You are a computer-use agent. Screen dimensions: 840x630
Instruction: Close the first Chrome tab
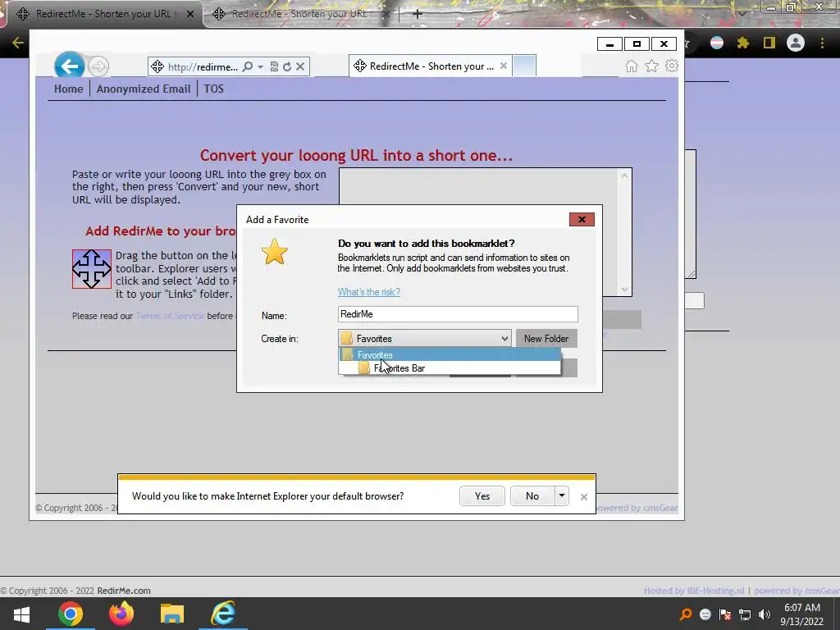pos(190,14)
